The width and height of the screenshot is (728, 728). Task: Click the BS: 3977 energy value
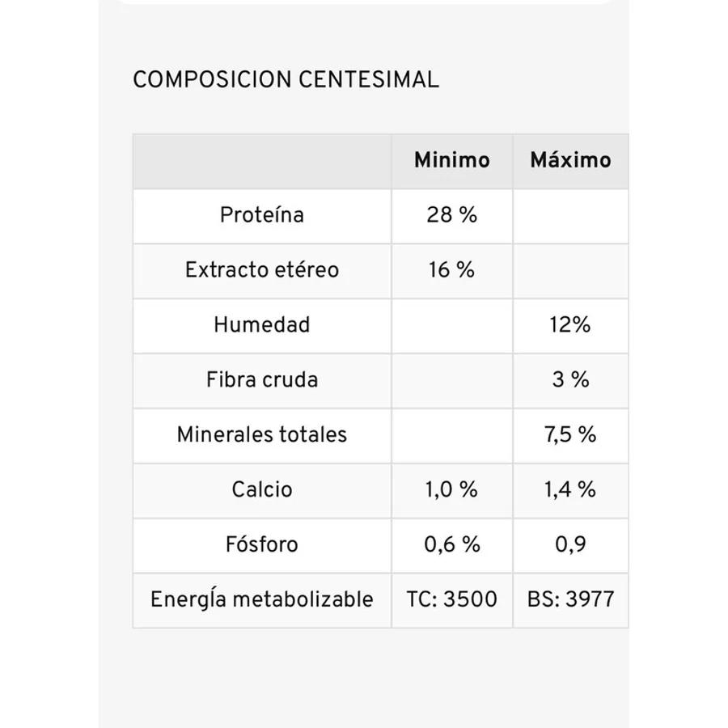click(570, 599)
